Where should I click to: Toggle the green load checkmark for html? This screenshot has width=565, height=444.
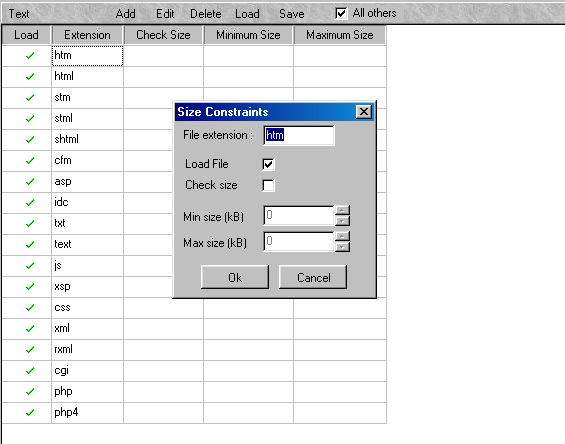coord(30,76)
